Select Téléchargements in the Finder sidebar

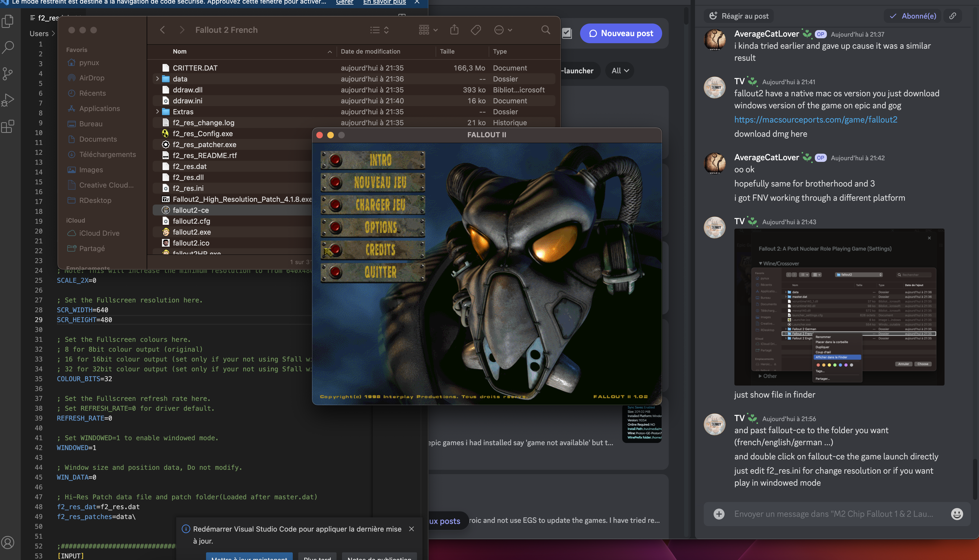pos(107,154)
